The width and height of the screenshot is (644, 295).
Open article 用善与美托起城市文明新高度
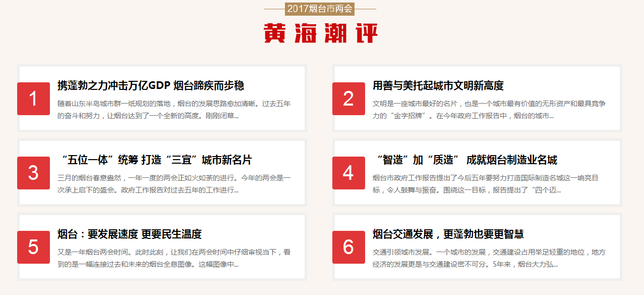pyautogui.click(x=438, y=86)
